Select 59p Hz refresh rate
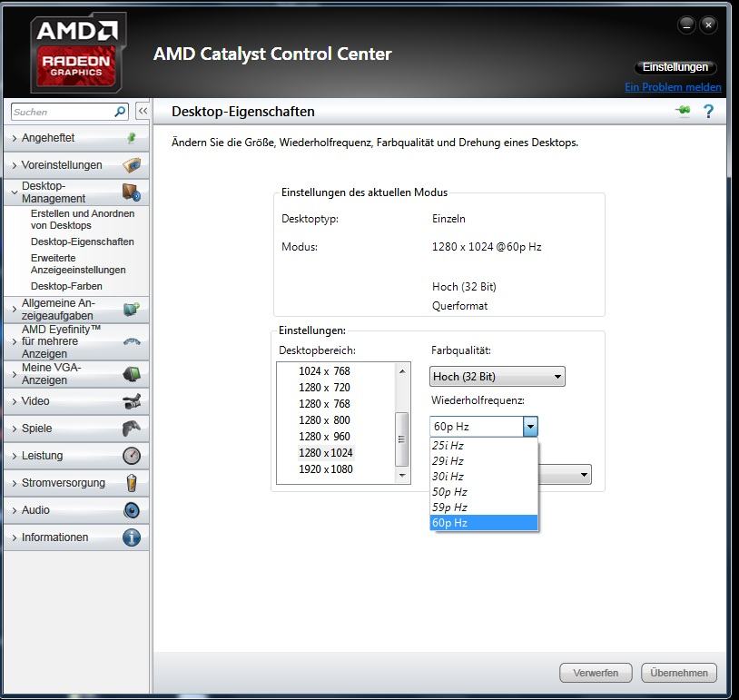Viewport: 739px width, 700px height. [484, 508]
